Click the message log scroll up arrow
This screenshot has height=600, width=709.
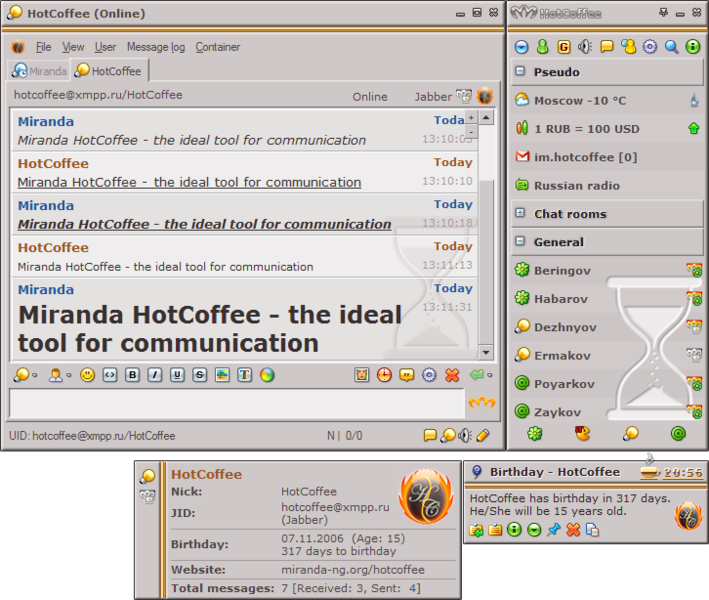486,118
